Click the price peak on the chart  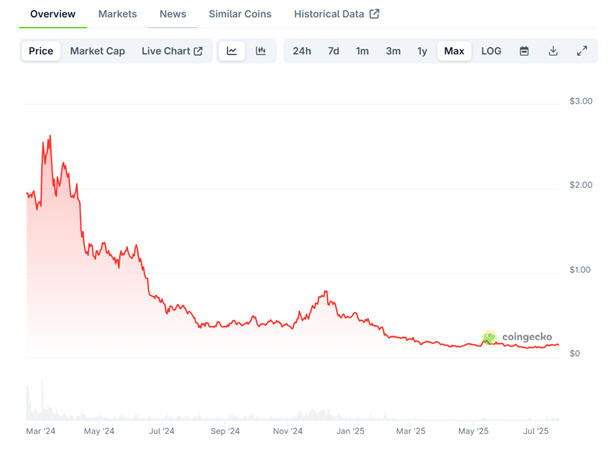(x=49, y=136)
